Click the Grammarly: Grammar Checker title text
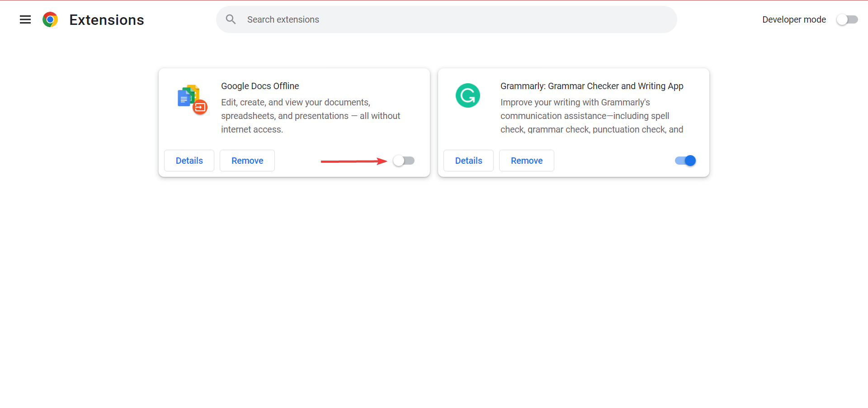 click(x=591, y=86)
